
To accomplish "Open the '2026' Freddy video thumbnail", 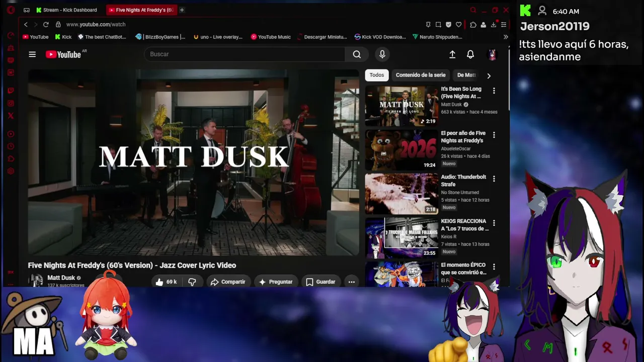I will click(401, 150).
